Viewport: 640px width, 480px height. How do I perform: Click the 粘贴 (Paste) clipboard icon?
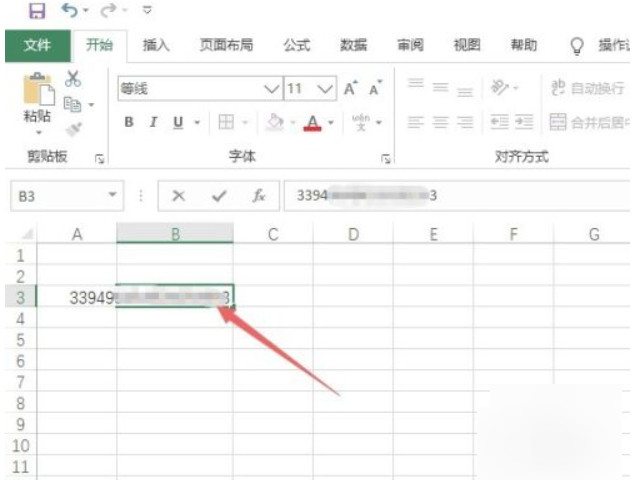(x=38, y=89)
